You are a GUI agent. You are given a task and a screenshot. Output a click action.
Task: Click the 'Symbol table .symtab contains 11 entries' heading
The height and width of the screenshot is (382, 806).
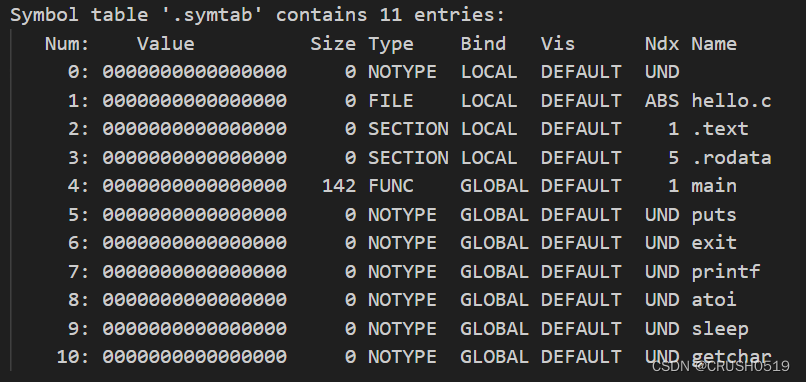(258, 15)
